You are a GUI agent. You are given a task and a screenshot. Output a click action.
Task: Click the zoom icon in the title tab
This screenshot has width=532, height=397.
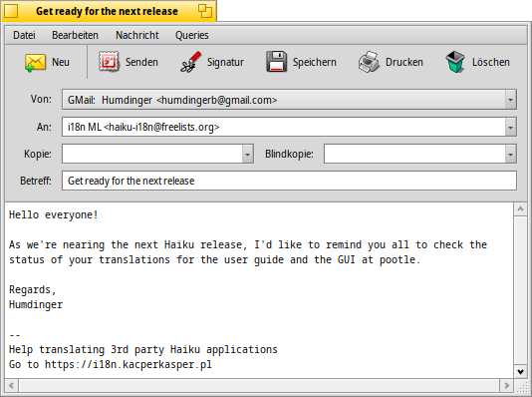click(x=205, y=11)
